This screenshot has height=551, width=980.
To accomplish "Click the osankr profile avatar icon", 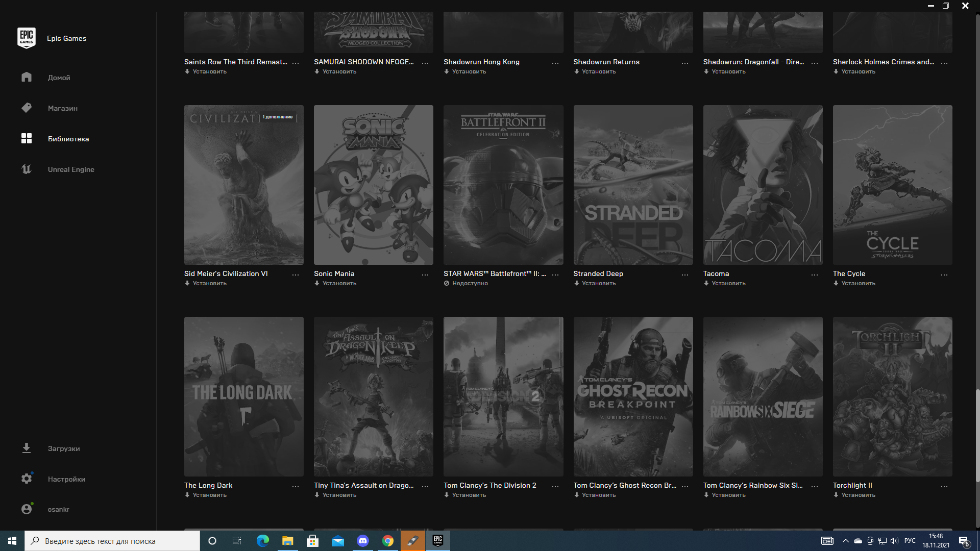I will pyautogui.click(x=27, y=509).
